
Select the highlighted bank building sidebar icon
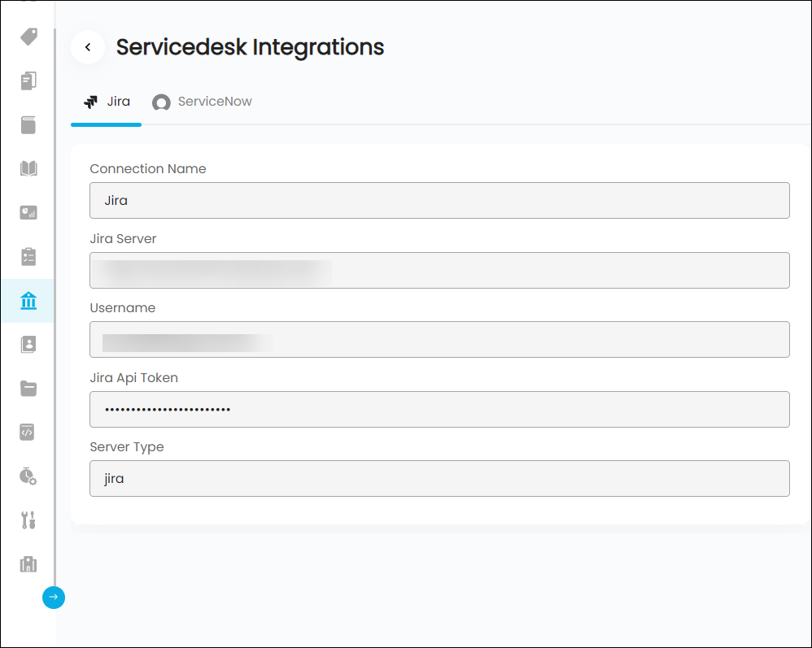(x=28, y=301)
